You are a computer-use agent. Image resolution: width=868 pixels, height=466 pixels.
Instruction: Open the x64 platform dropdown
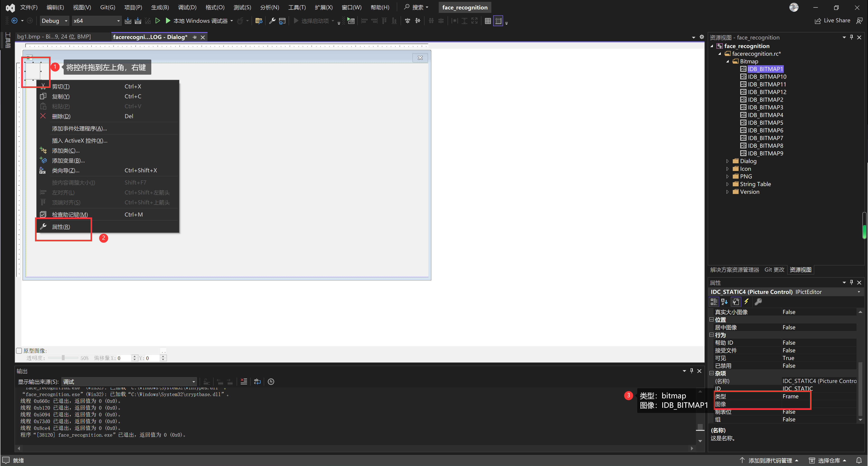point(118,21)
